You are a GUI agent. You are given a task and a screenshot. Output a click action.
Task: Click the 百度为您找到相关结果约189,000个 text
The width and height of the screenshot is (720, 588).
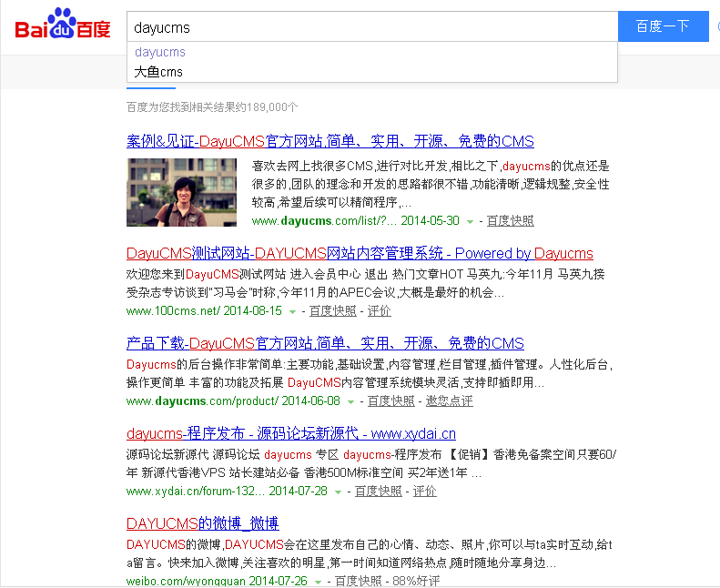tap(212, 107)
